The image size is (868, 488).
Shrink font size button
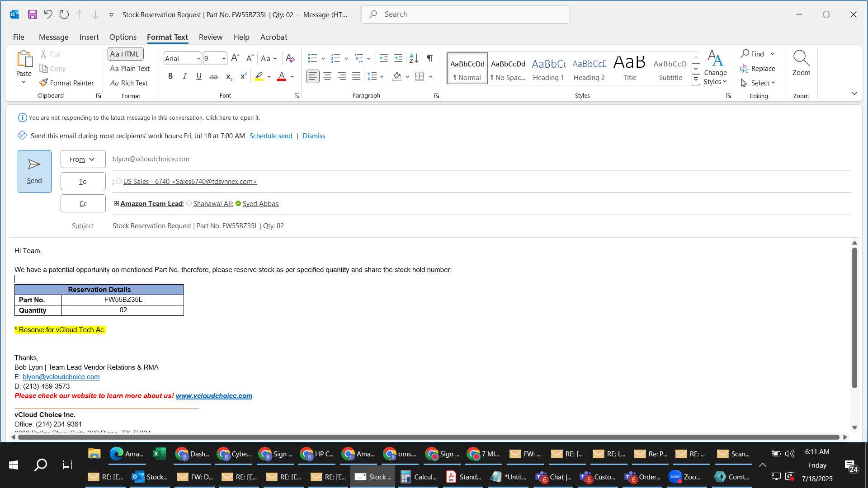[x=250, y=58]
